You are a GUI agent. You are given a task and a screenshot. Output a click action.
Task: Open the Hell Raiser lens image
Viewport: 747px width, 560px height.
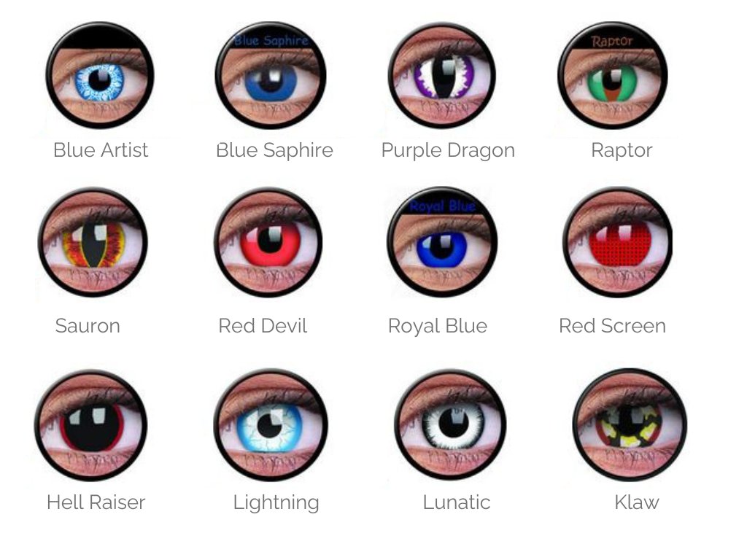click(90, 425)
